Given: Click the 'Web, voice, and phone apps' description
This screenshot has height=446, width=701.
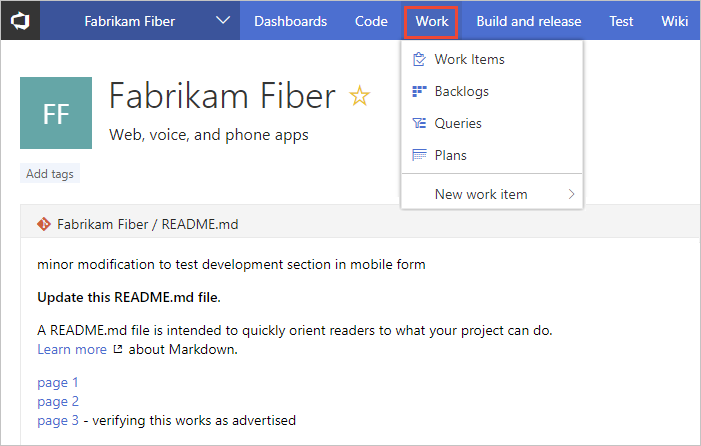Looking at the screenshot, I should point(209,135).
